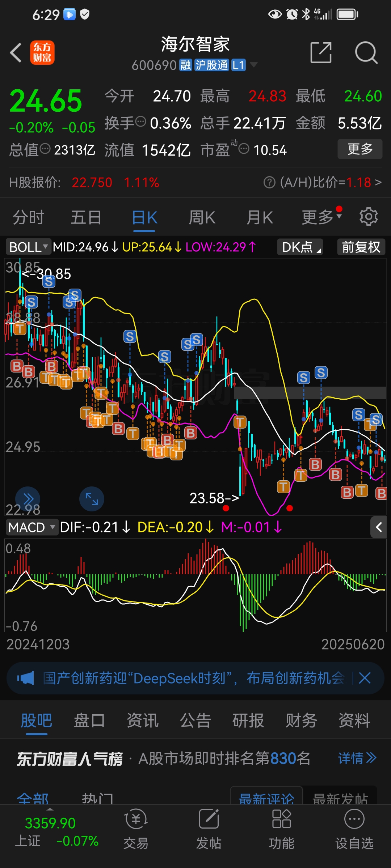Tap the L1 level badge
Screen dimensions: 391x868
coord(239,65)
